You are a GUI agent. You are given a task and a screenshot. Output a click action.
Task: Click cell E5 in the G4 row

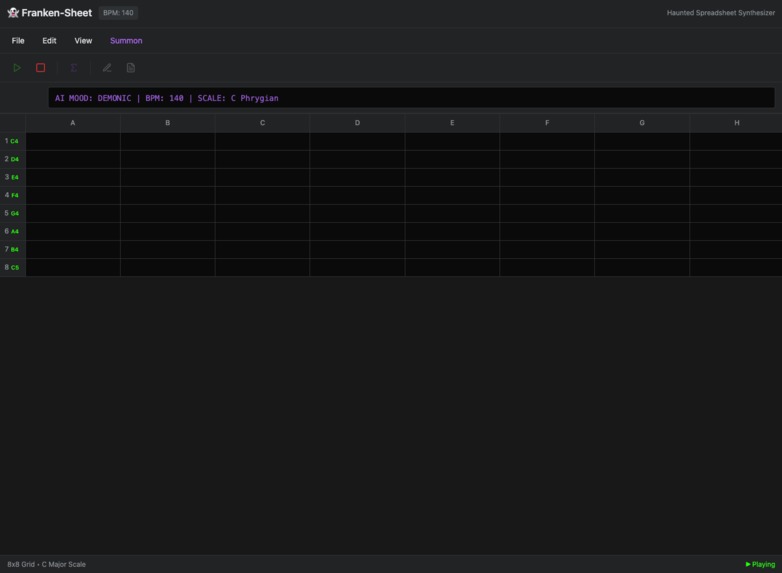(452, 213)
